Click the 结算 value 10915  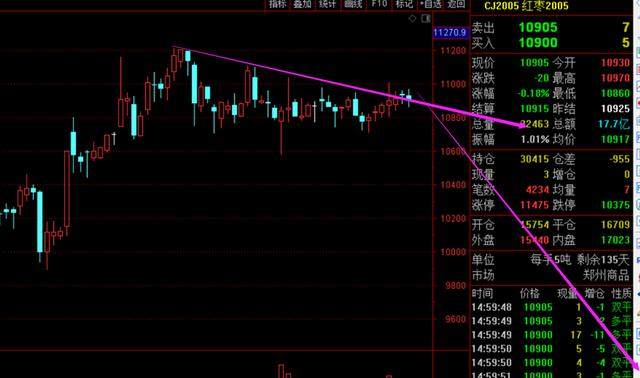coord(535,109)
